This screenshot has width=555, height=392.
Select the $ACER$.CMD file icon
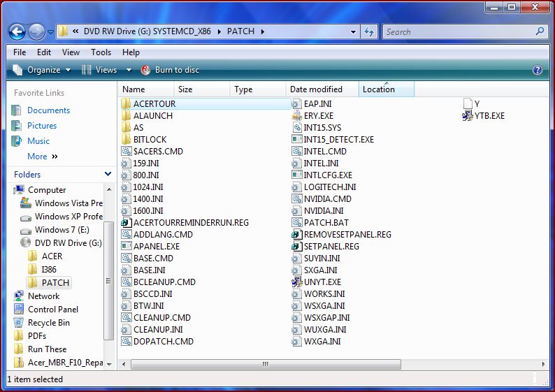point(126,152)
